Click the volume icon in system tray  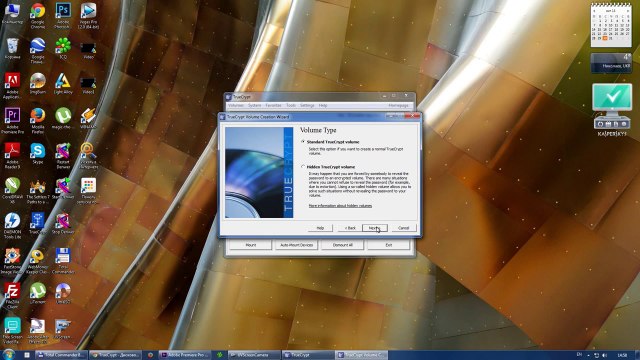pos(604,355)
